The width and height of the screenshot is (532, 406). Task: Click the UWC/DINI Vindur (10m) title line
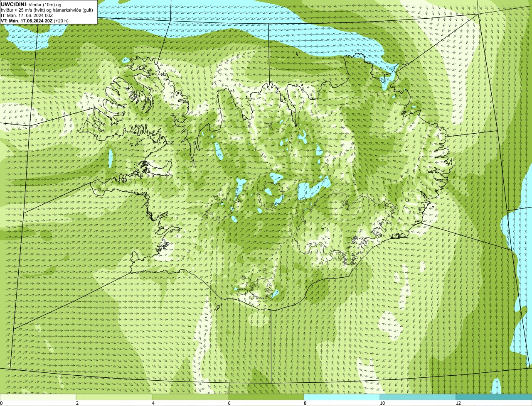click(32, 4)
